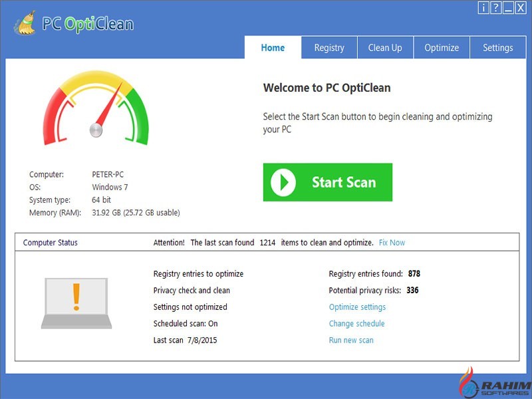Click the Last scan 7/8/2015 text

coord(186,340)
